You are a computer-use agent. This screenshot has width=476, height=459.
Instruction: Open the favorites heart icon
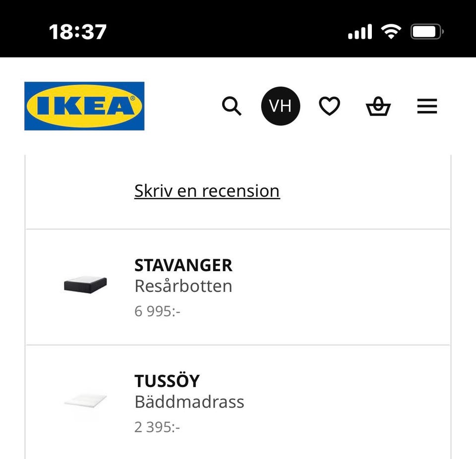click(x=329, y=106)
